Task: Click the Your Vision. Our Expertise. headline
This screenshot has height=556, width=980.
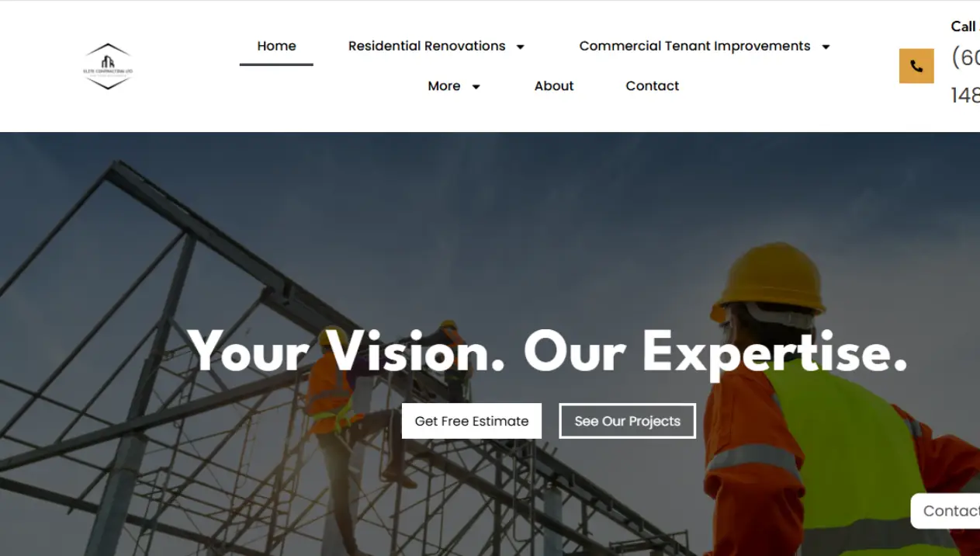Action: point(548,352)
